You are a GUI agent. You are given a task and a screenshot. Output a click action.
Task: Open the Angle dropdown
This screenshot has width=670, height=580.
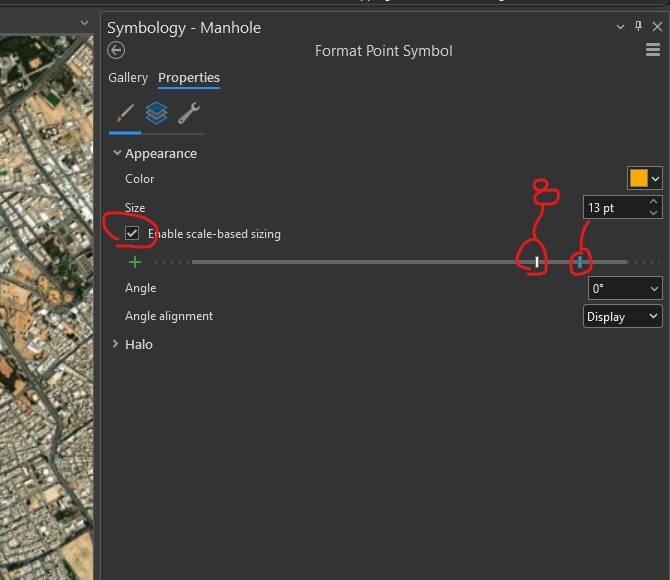click(625, 289)
